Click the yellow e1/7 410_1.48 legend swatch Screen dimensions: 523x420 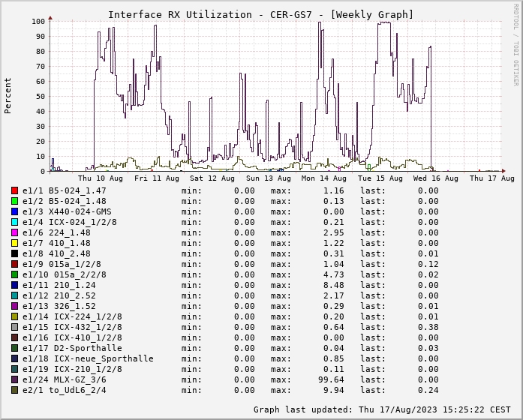tap(14, 244)
